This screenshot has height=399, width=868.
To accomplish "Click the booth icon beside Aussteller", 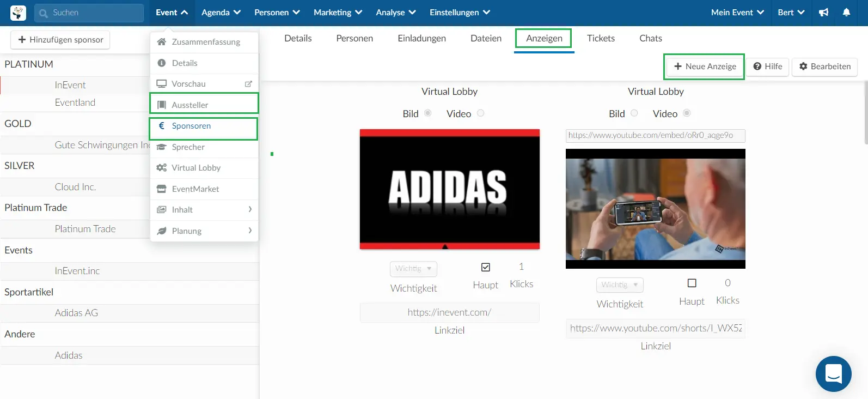I will coord(161,105).
